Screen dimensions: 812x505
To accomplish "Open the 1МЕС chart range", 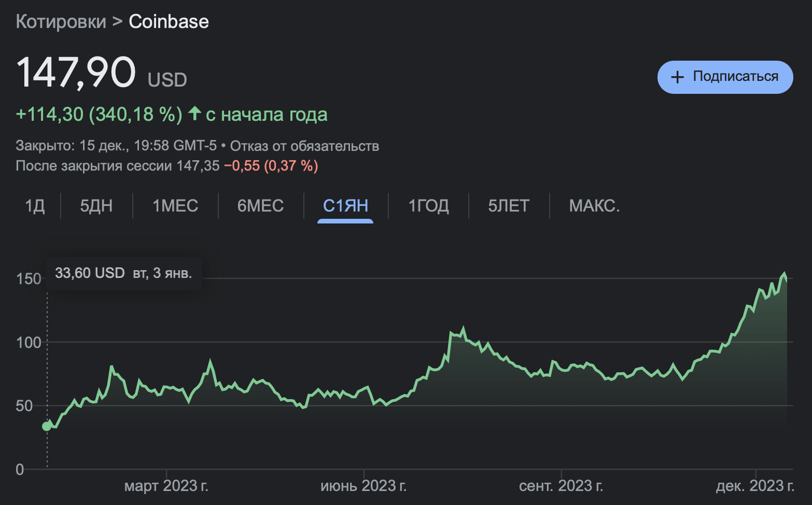I will pos(175,206).
